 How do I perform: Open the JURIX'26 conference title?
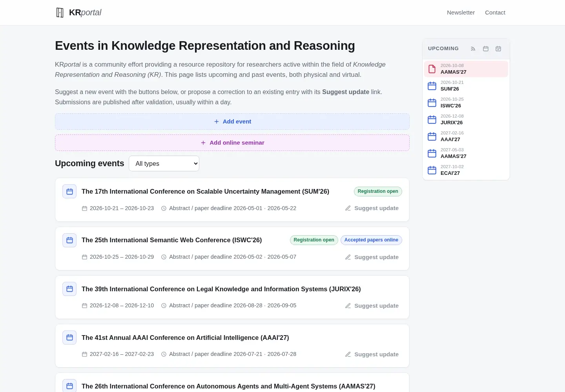tap(221, 289)
